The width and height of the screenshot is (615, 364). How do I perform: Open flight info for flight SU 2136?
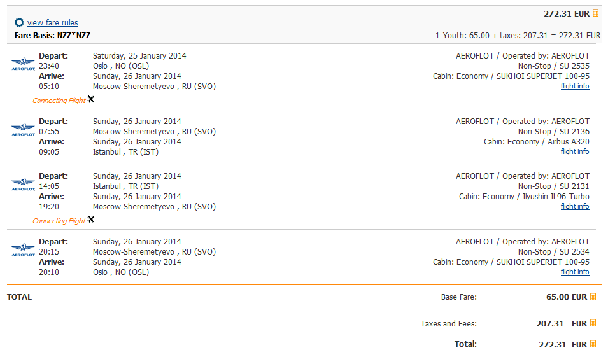575,151
